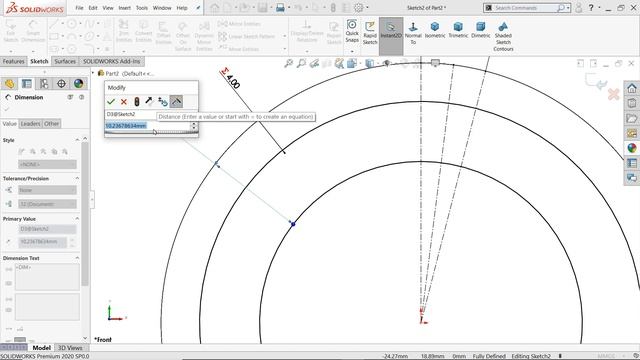640x360 pixels.
Task: Cancel the Modify dialog with the red X
Action: pos(124,102)
